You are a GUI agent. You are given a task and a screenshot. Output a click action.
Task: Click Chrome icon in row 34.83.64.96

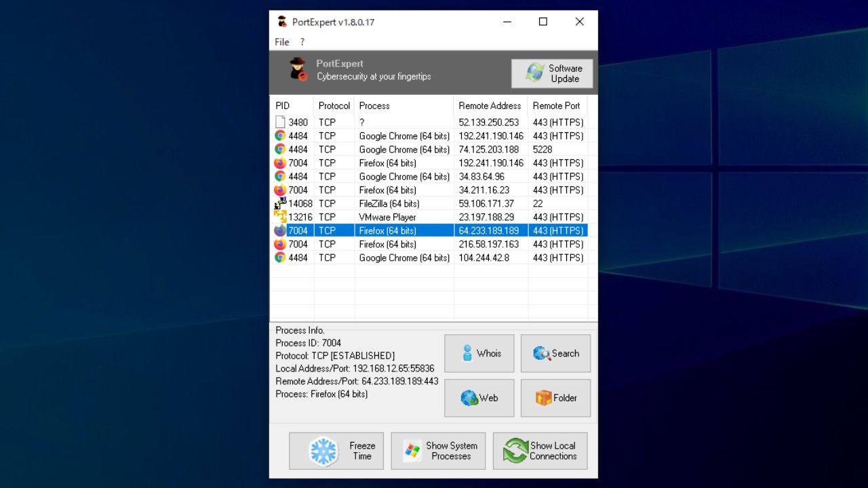[x=280, y=176]
